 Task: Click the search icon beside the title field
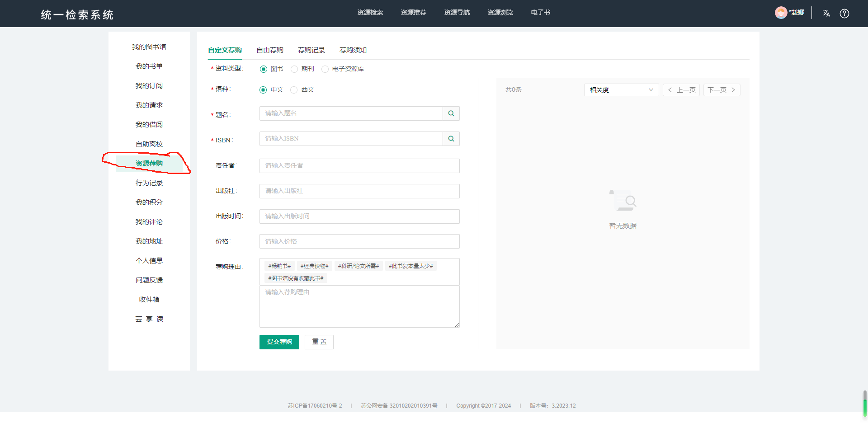click(451, 113)
